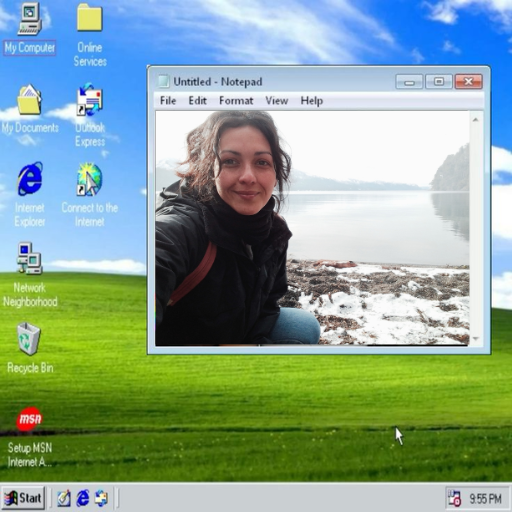Open the Notepad File menu

[168, 101]
